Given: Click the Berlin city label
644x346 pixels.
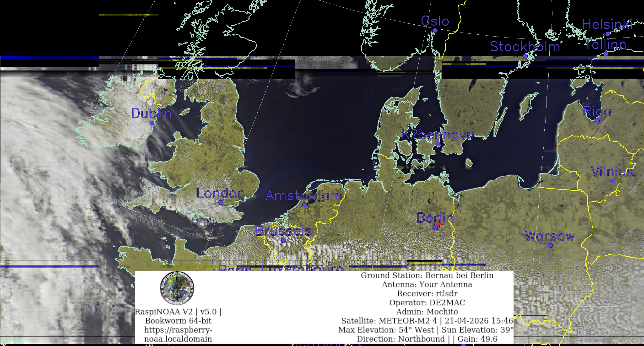Looking at the screenshot, I should [435, 218].
